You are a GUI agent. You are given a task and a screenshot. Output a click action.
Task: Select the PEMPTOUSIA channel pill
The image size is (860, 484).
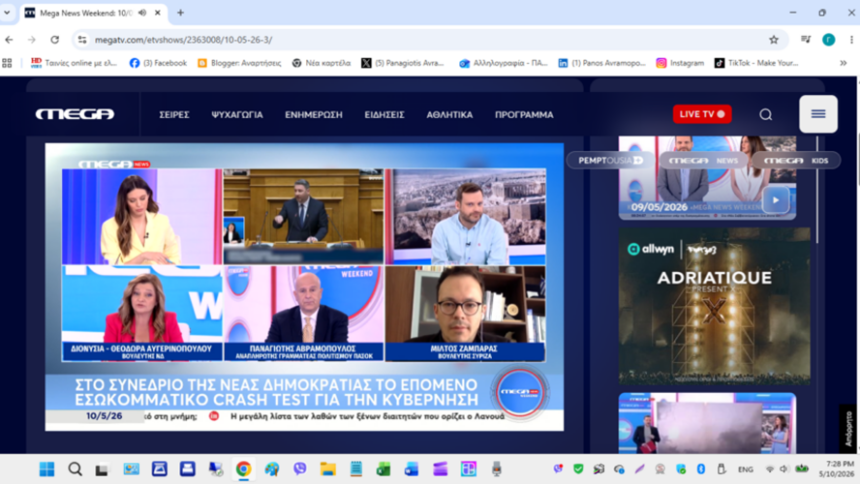610,160
